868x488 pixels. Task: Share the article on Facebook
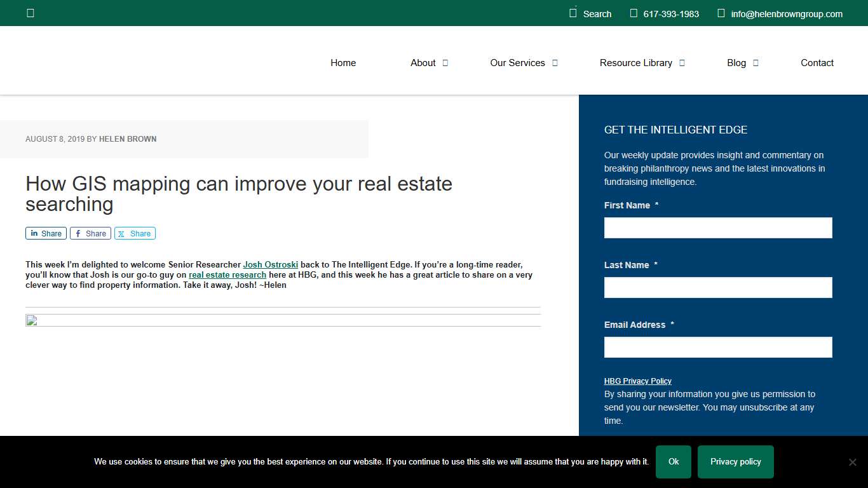coord(90,233)
